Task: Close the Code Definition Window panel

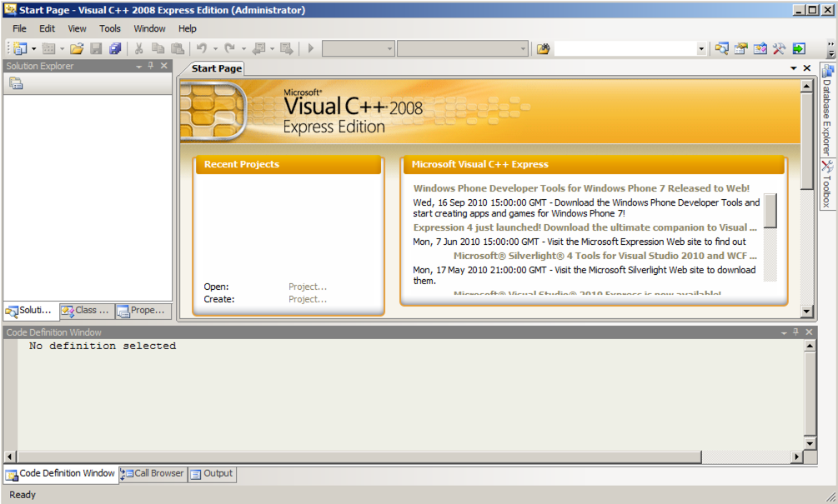Action: tap(809, 332)
